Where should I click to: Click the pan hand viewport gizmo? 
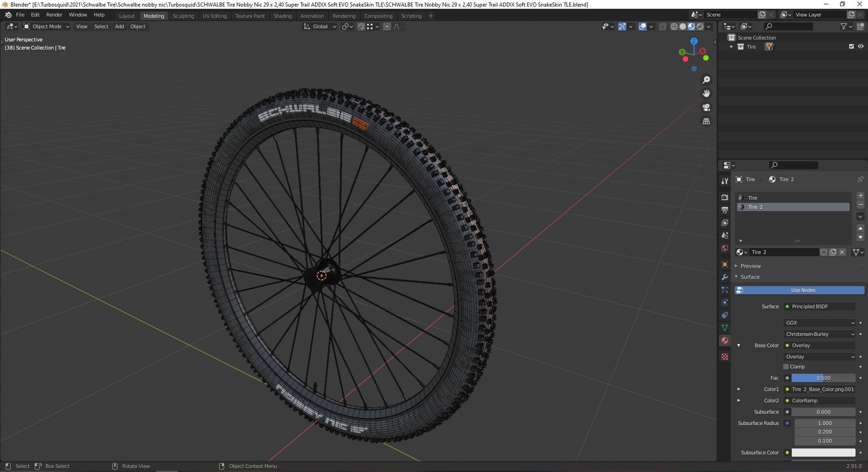[x=706, y=94]
